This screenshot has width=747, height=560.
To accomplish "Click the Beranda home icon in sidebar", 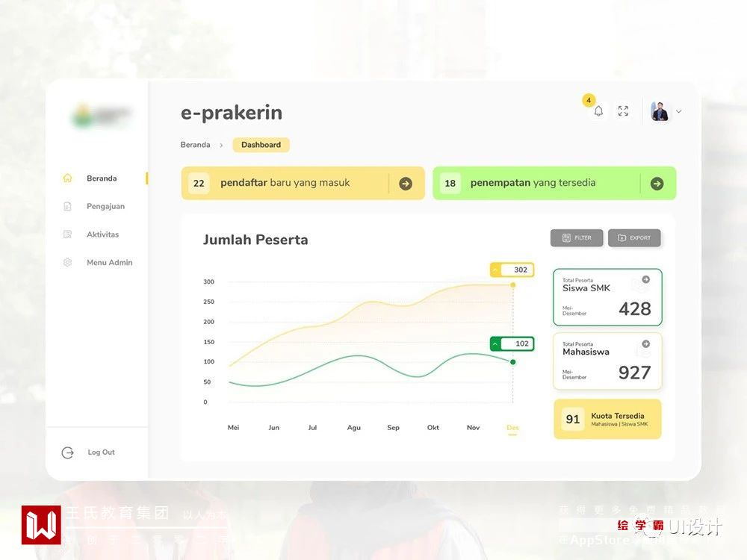I will tap(68, 178).
